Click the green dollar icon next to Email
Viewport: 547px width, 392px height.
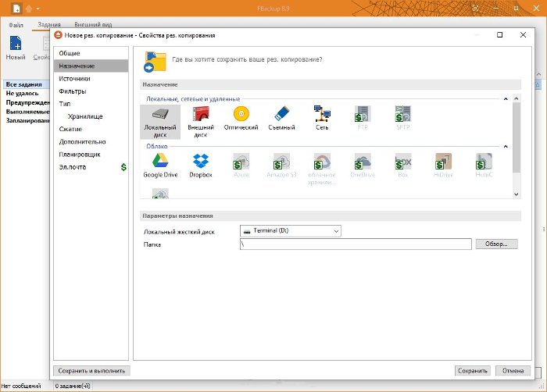pyautogui.click(x=123, y=167)
